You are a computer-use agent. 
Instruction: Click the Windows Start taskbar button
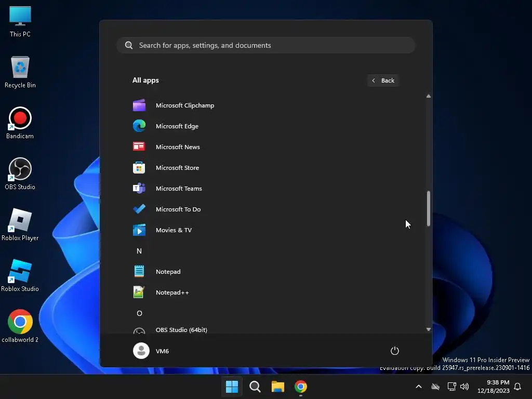(x=232, y=387)
